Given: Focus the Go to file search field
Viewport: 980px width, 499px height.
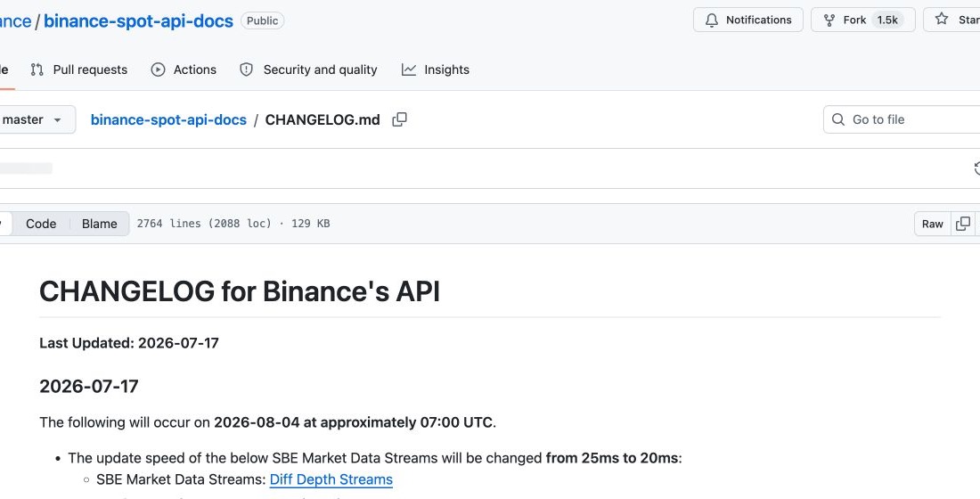Looking at the screenshot, I should 903,119.
